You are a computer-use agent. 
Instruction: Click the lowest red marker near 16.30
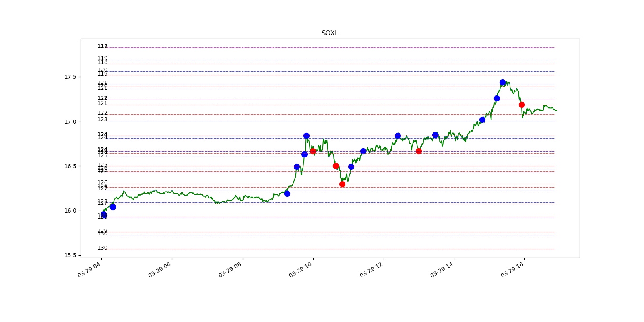pyautogui.click(x=342, y=184)
